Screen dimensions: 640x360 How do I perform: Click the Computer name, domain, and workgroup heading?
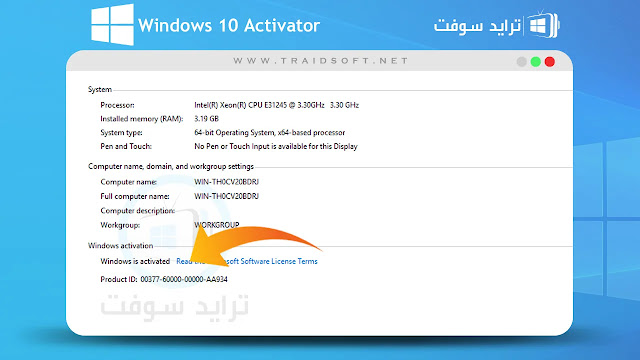171,167
